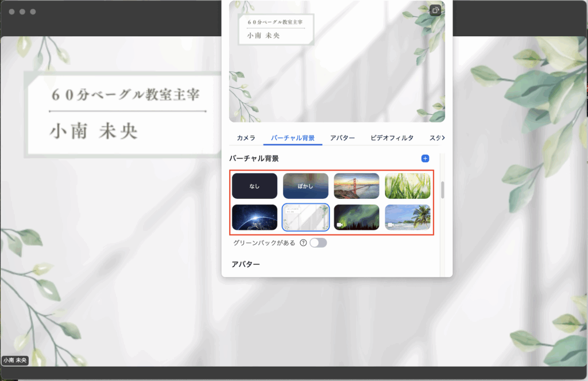Click the pop-out preview icon
This screenshot has height=381, width=588.
(435, 10)
